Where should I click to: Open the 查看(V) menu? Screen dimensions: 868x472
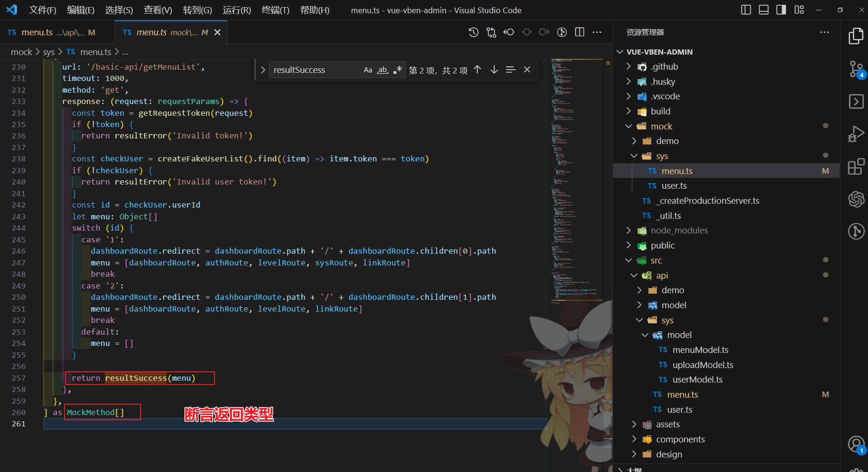pos(158,10)
